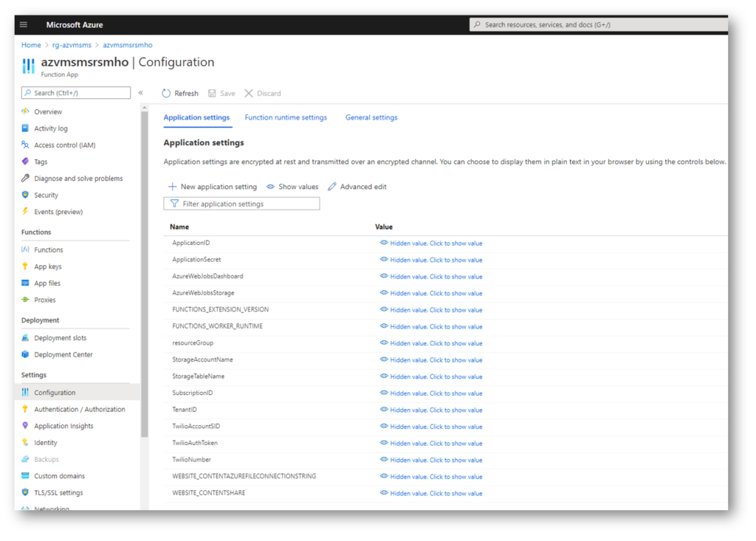Click the Tags icon in sidebar
This screenshot has height=541, width=756.
click(26, 162)
